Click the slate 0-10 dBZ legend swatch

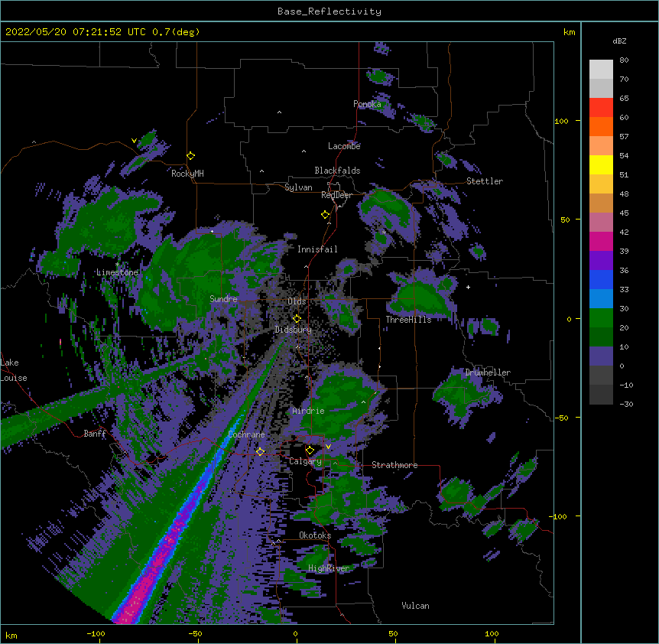coord(601,356)
